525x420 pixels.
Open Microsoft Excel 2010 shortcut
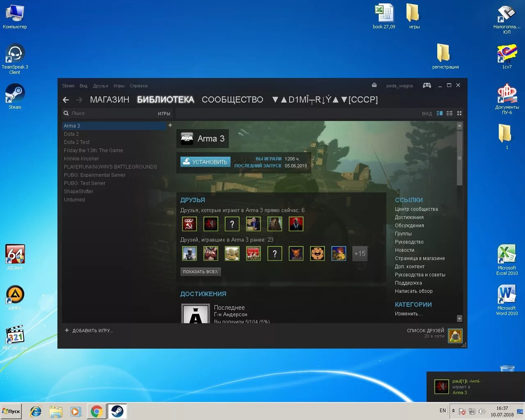[507, 260]
